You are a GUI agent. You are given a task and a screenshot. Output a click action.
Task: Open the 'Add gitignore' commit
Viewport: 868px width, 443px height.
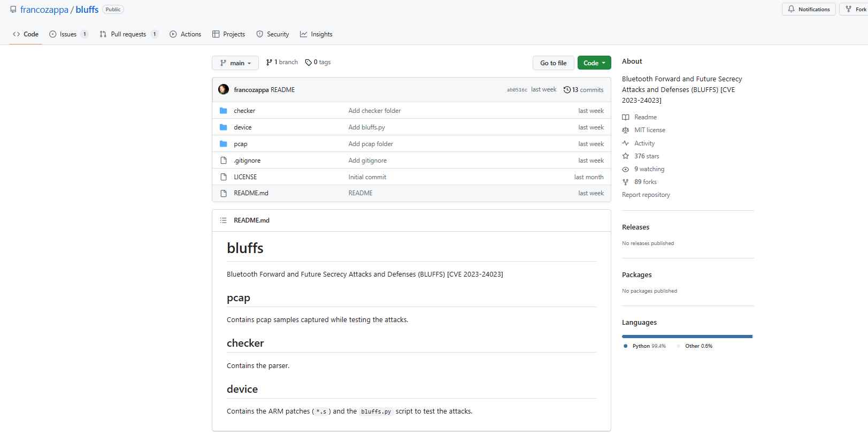click(x=367, y=161)
